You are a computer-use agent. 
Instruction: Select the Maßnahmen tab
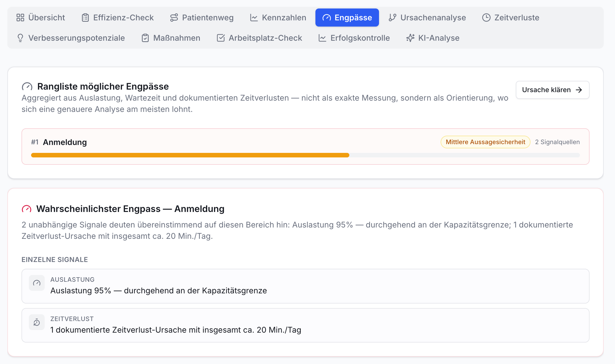click(171, 38)
